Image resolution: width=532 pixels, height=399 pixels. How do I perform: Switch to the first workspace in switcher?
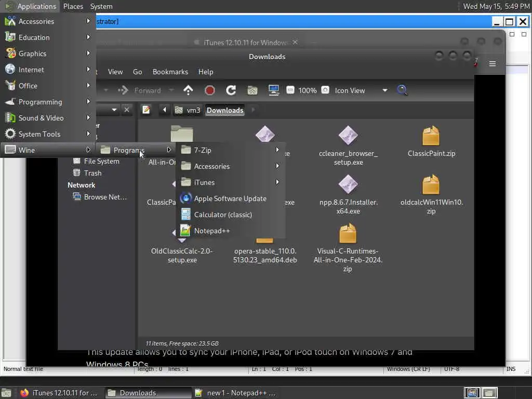(472, 393)
